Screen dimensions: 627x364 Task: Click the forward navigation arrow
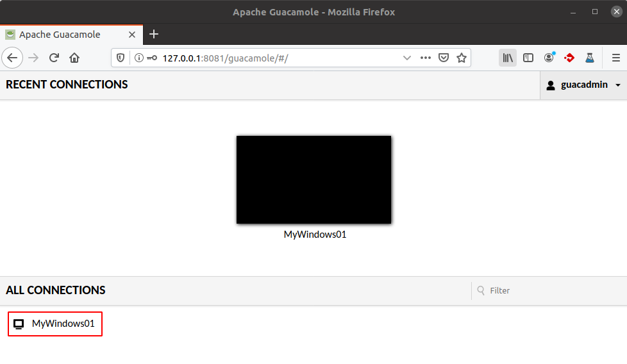(x=33, y=58)
